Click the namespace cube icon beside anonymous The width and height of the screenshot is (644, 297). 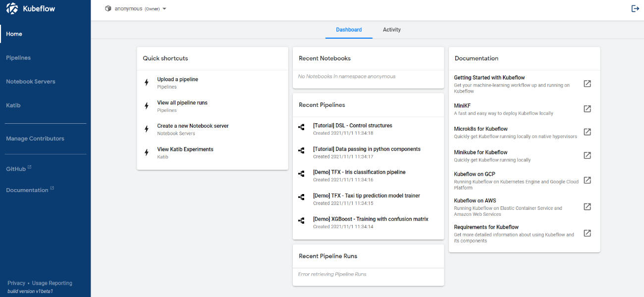pyautogui.click(x=108, y=8)
